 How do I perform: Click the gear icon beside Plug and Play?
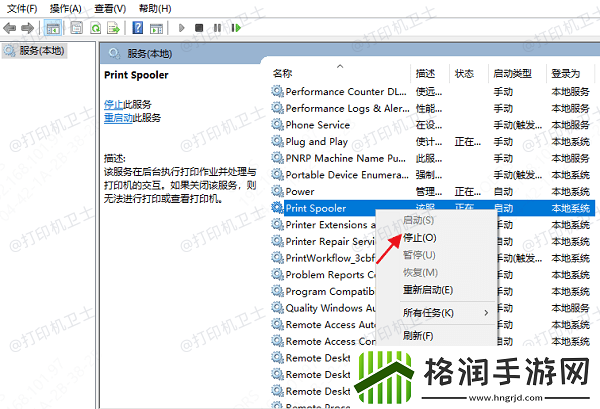277,141
